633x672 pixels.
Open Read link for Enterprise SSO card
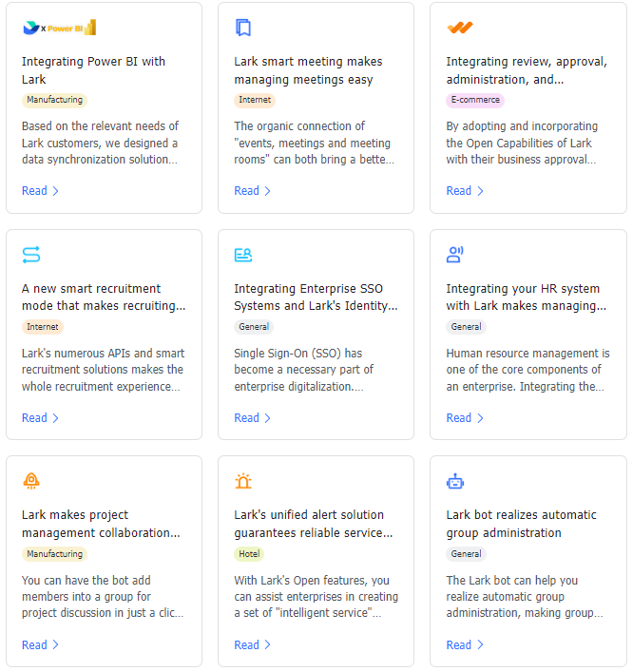(252, 418)
